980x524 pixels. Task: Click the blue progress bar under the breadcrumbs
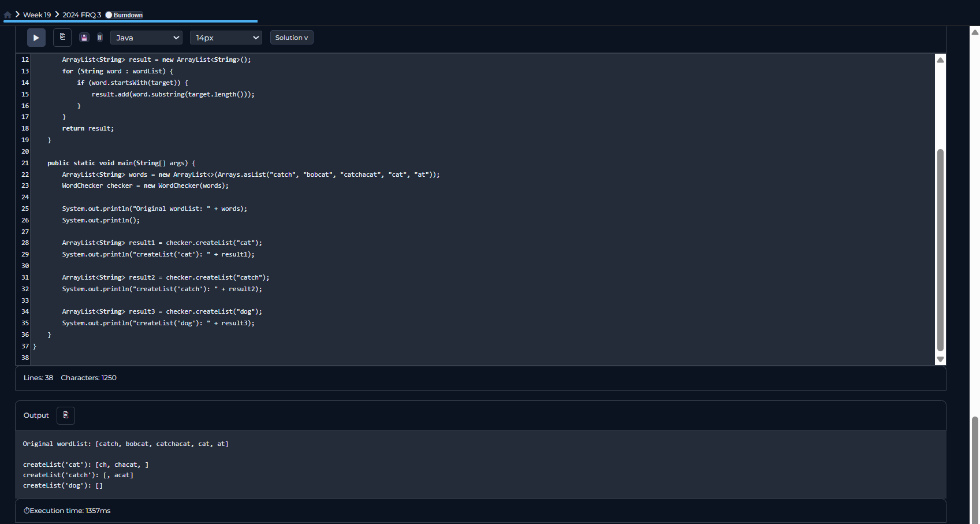click(131, 21)
